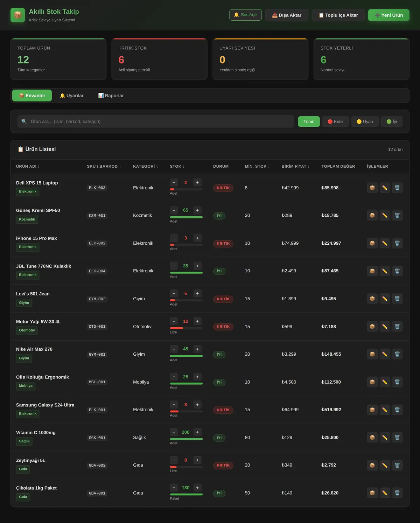Switch to the Envanter tab
Screen dimensions: 420x523
click(x=32, y=96)
